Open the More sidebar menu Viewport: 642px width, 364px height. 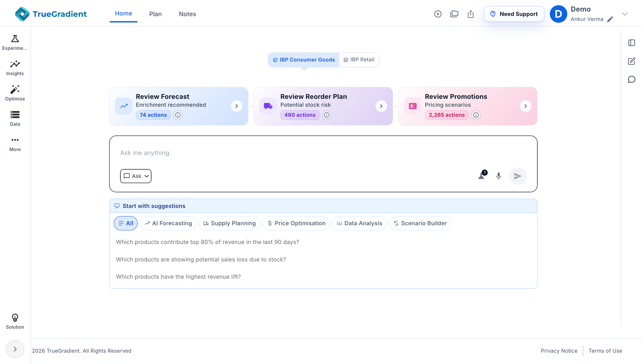click(15, 144)
